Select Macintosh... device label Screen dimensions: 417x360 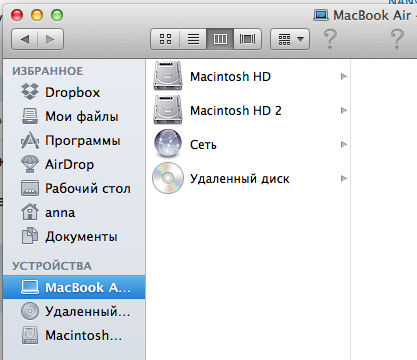coord(83,336)
